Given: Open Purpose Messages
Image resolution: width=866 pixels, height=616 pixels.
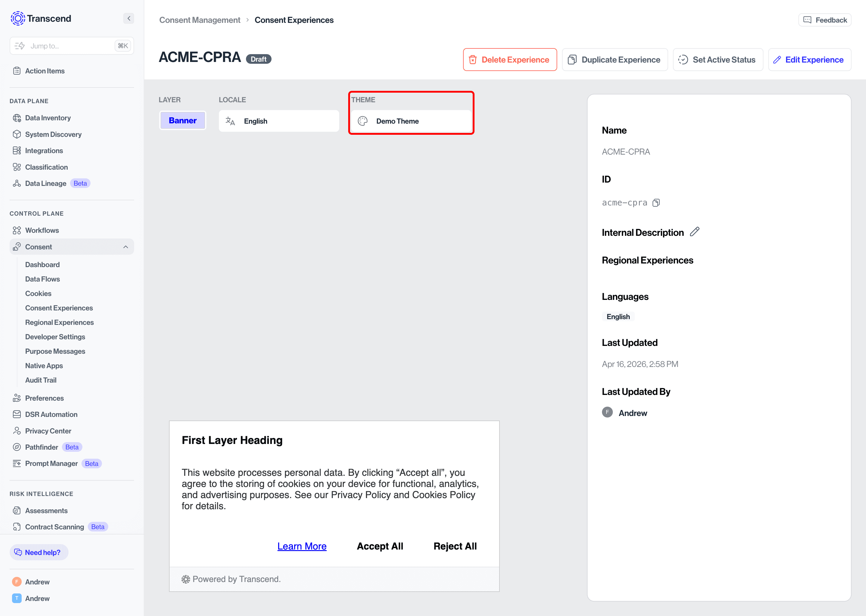Looking at the screenshot, I should [55, 351].
